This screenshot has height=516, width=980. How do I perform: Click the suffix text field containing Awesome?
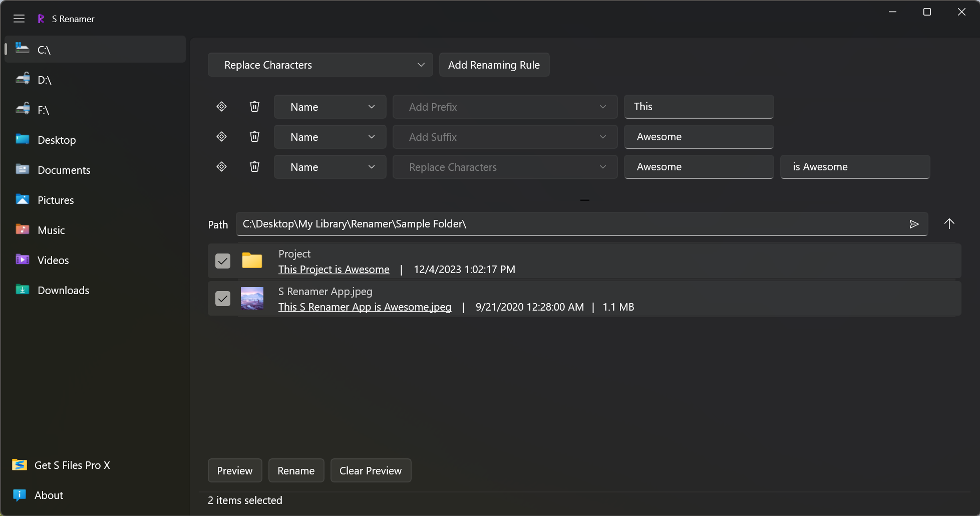click(699, 137)
